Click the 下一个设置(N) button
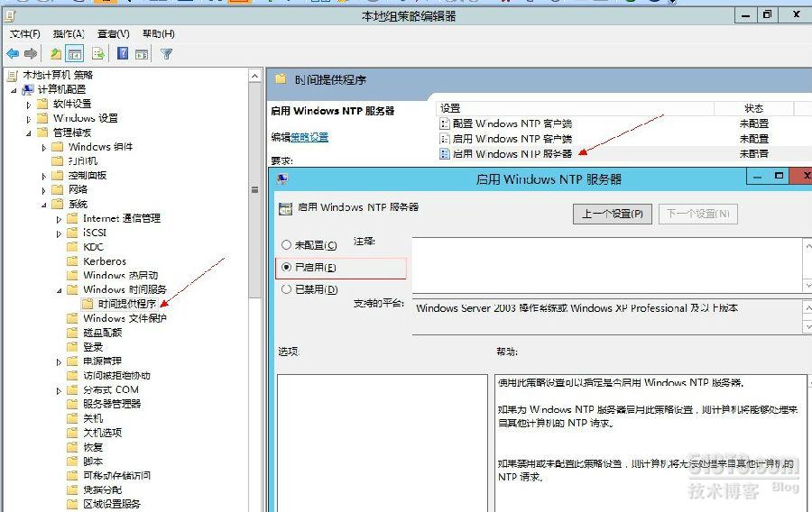 click(698, 214)
